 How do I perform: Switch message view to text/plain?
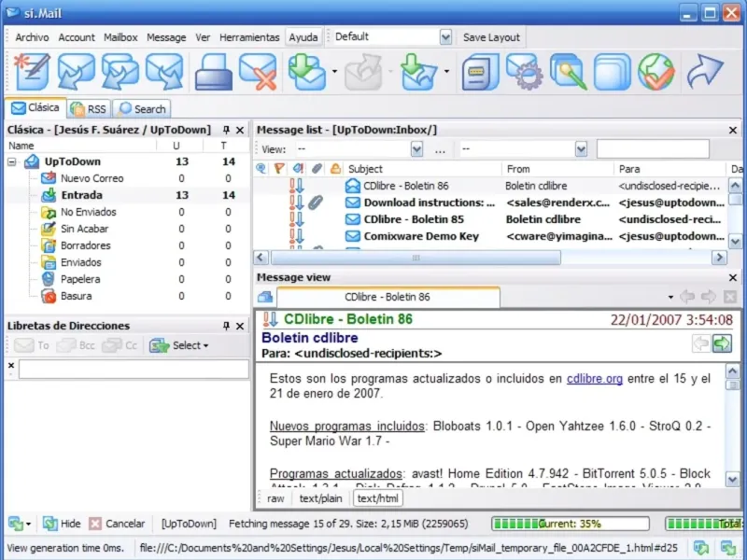pyautogui.click(x=320, y=498)
